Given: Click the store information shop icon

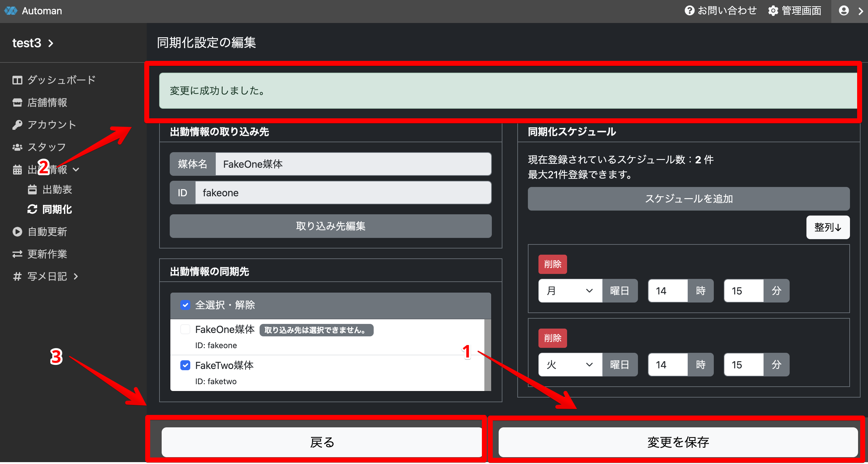Looking at the screenshot, I should pos(17,102).
